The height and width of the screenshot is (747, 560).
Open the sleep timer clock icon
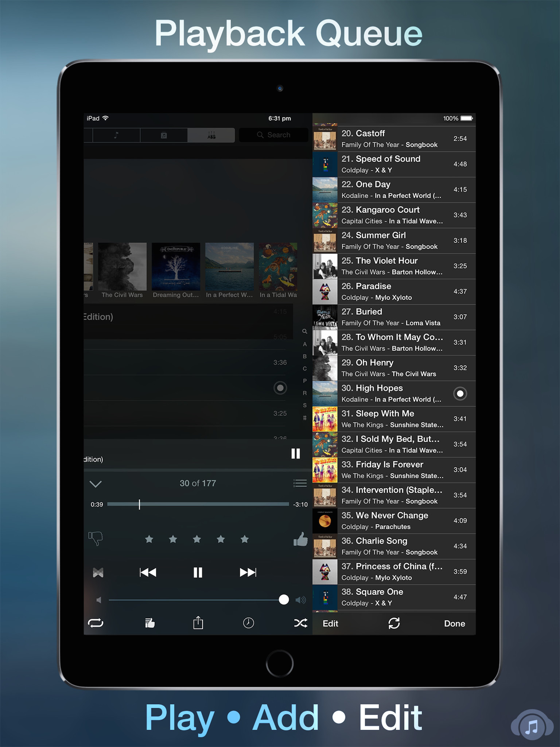point(249,623)
